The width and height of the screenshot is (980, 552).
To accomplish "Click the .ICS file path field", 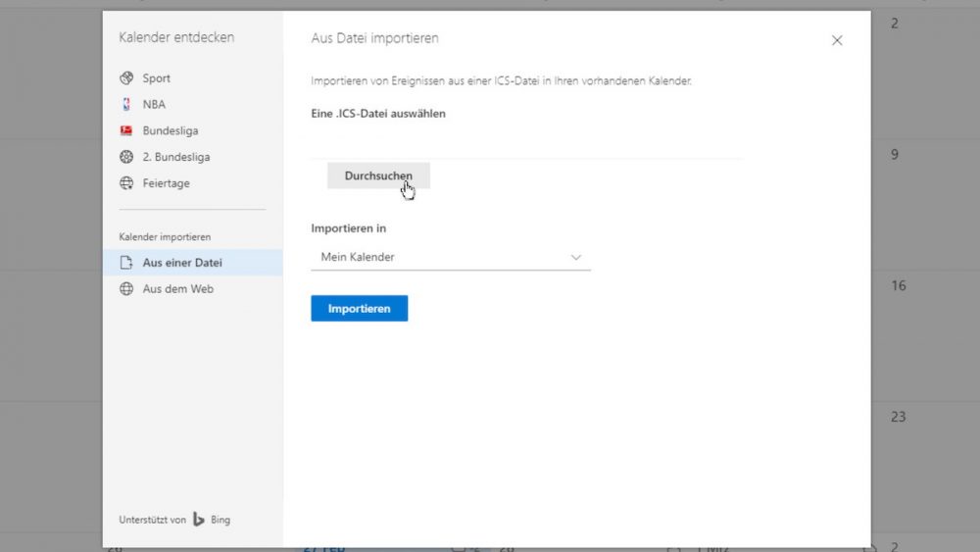I will pyautogui.click(x=527, y=145).
